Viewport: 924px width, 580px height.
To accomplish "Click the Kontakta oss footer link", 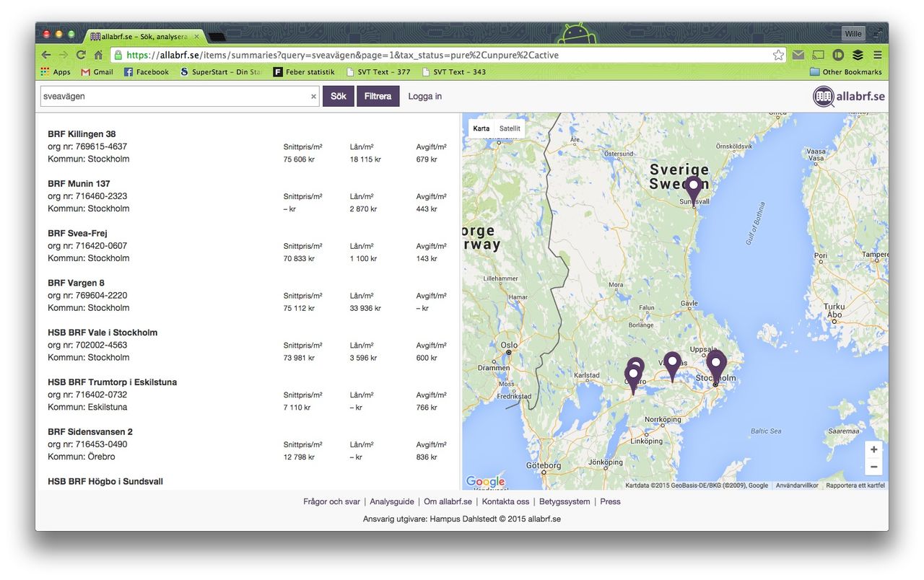I will point(505,501).
